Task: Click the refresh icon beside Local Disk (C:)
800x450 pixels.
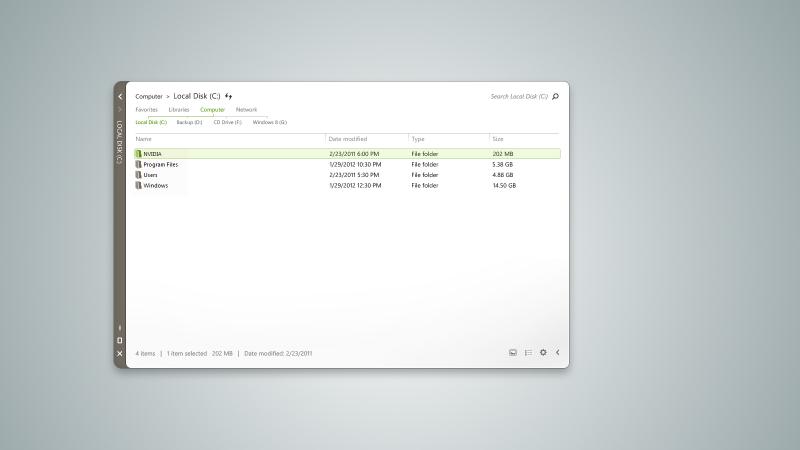Action: [x=229, y=96]
